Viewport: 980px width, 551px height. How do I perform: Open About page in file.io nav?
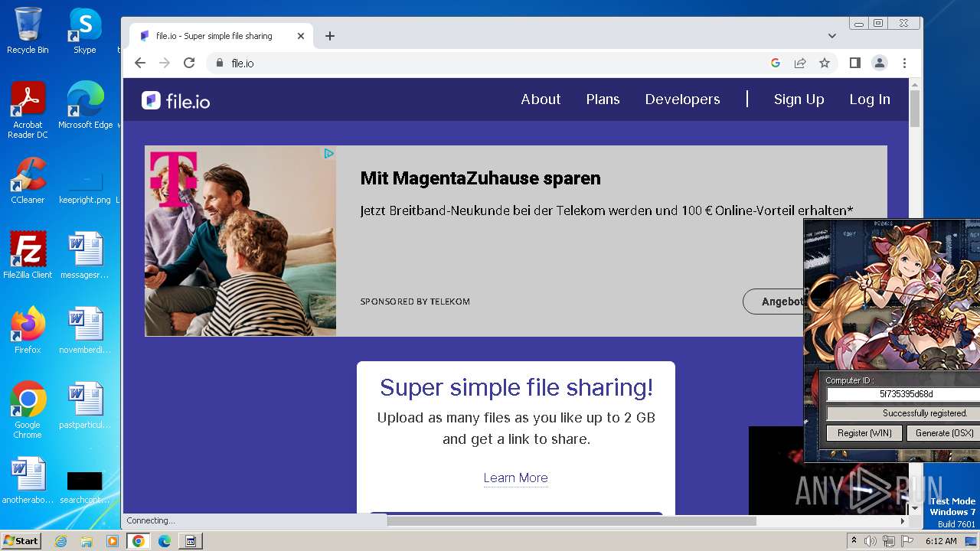(541, 99)
